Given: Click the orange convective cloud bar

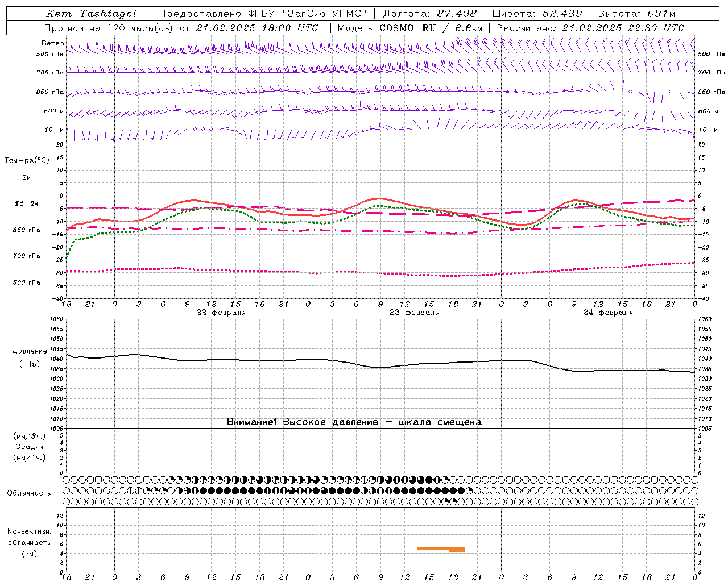Looking at the screenshot, I should [x=441, y=548].
